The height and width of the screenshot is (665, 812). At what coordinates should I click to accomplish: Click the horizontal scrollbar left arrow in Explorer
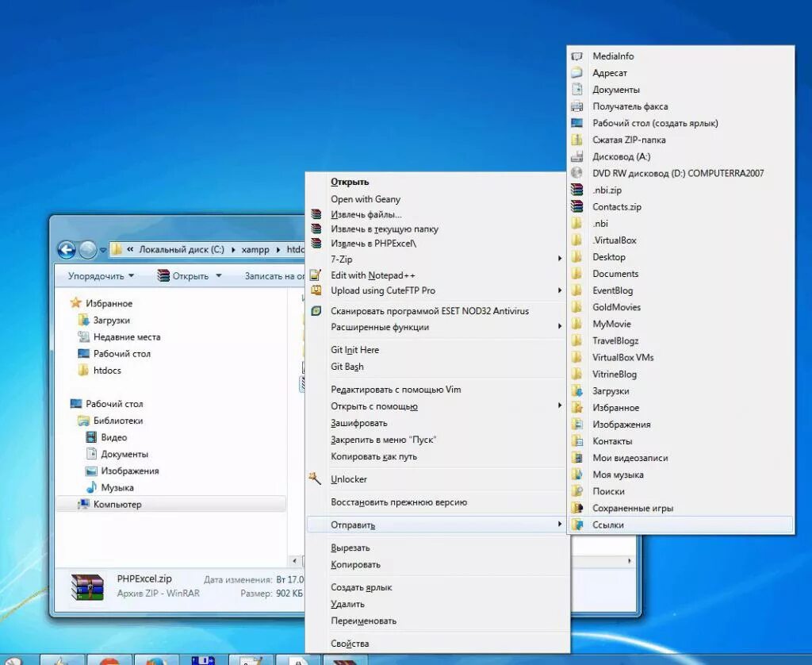[x=295, y=561]
